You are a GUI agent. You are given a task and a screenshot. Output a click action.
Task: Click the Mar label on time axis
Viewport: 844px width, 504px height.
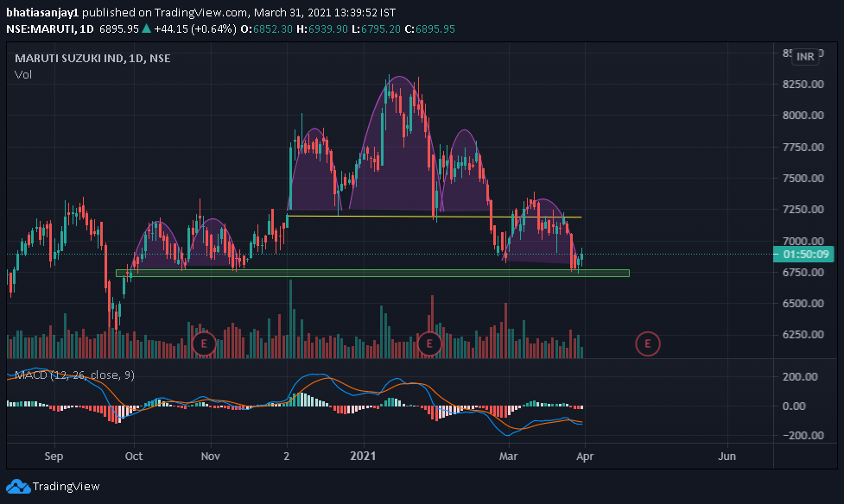(508, 457)
